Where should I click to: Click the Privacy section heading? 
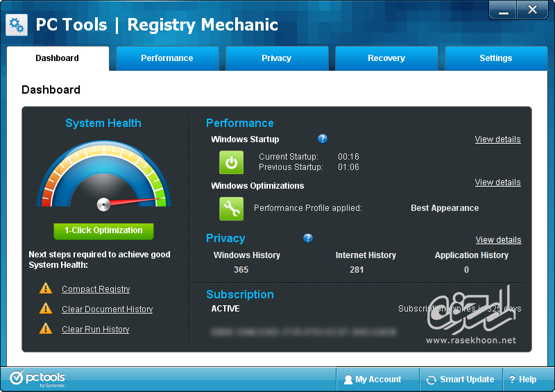(x=225, y=238)
